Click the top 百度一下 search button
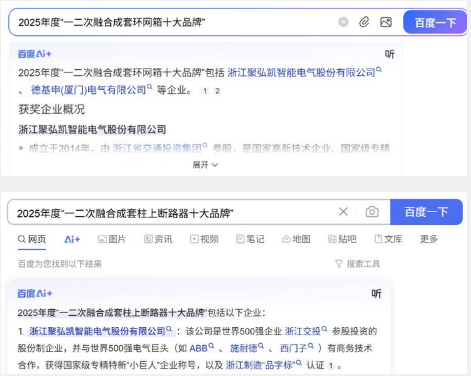 [435, 22]
